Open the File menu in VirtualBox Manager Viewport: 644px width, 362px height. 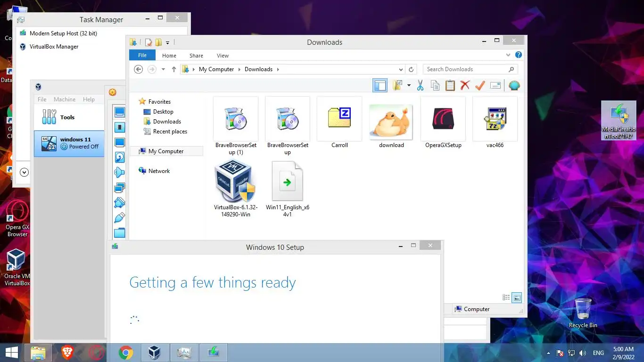pyautogui.click(x=42, y=99)
